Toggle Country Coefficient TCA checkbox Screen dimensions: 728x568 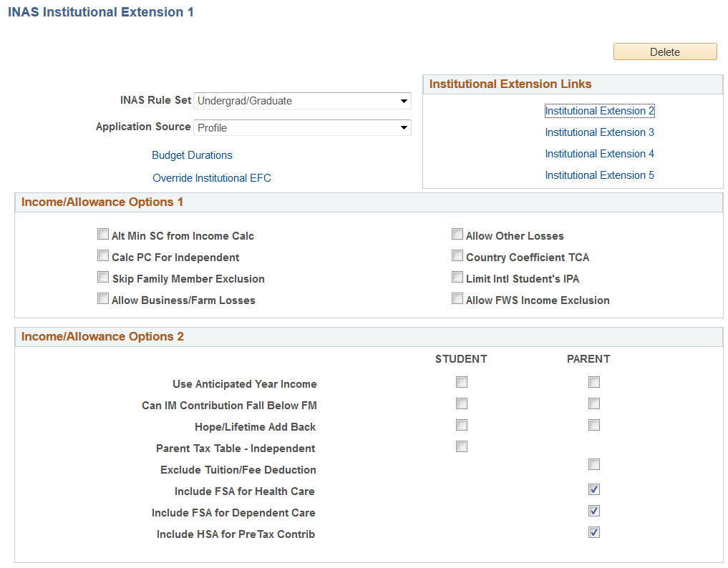[457, 256]
